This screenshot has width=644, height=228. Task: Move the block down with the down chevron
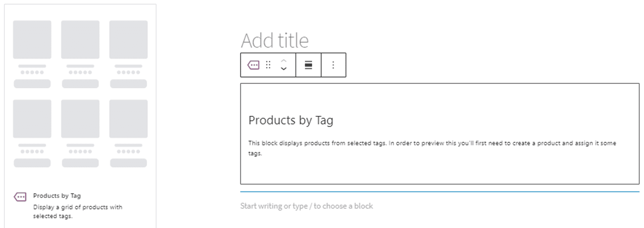(284, 69)
